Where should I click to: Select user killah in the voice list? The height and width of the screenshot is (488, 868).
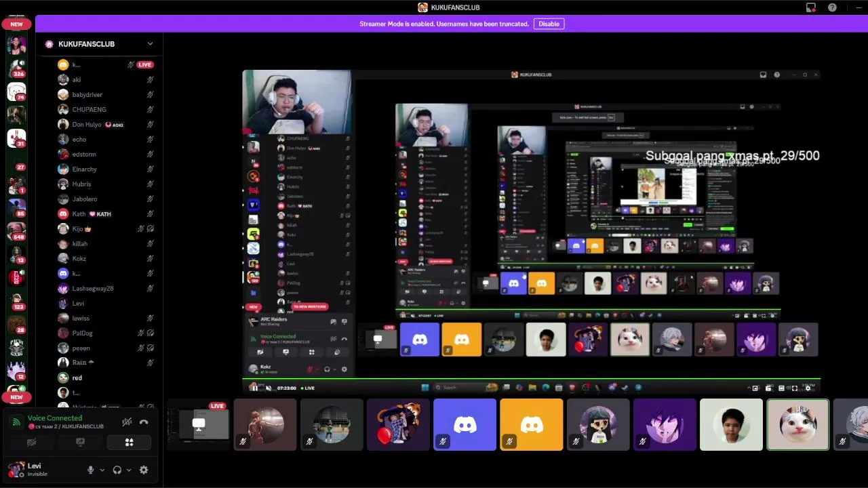click(x=106, y=243)
